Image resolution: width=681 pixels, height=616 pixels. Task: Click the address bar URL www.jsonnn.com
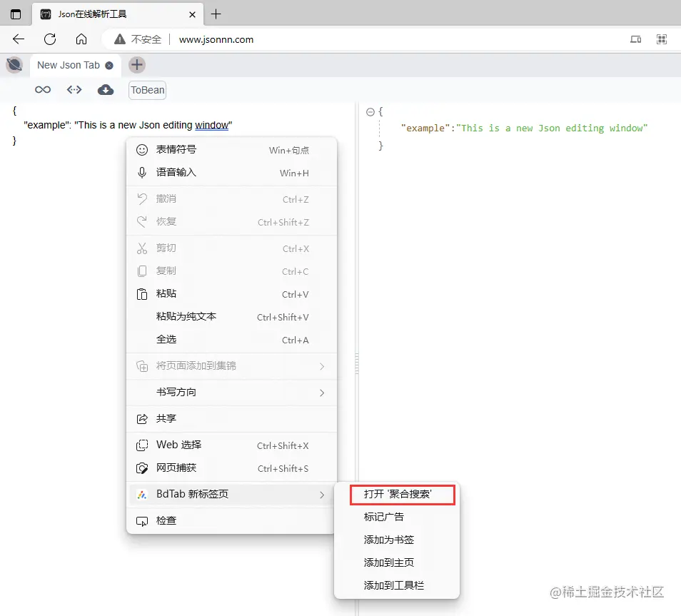(x=216, y=39)
